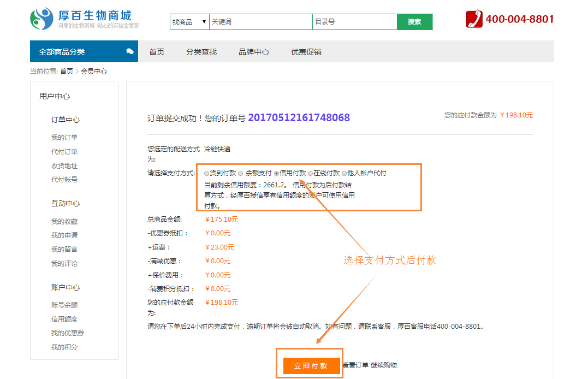The height and width of the screenshot is (379, 588).
Task: Select the 余额支付 payment option
Action: pos(241,173)
